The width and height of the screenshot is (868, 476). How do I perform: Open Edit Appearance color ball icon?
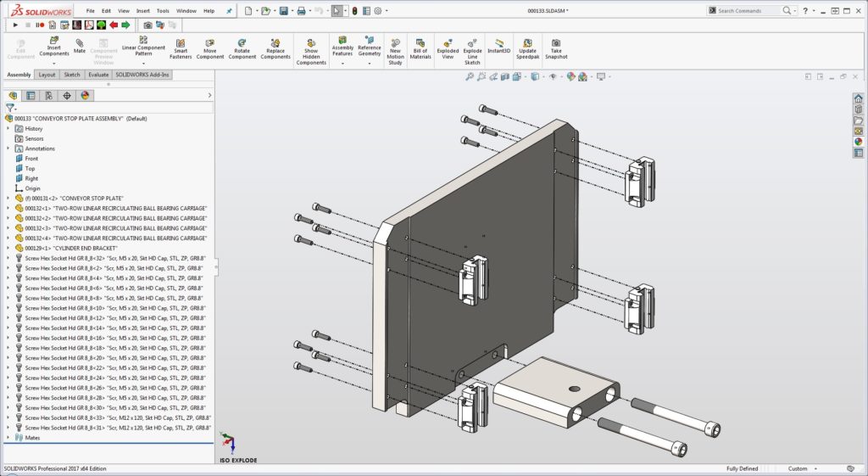[x=570, y=77]
